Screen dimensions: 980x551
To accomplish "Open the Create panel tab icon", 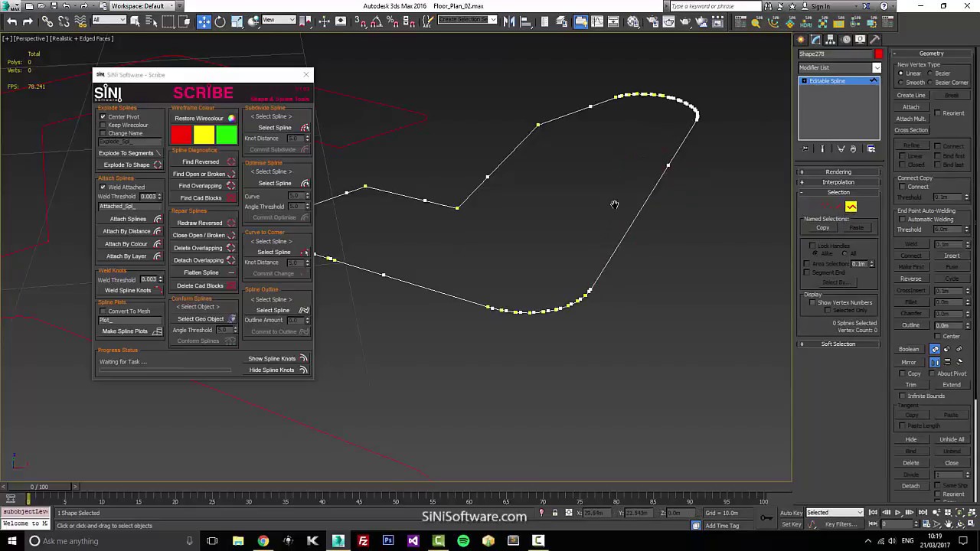I will [x=802, y=40].
